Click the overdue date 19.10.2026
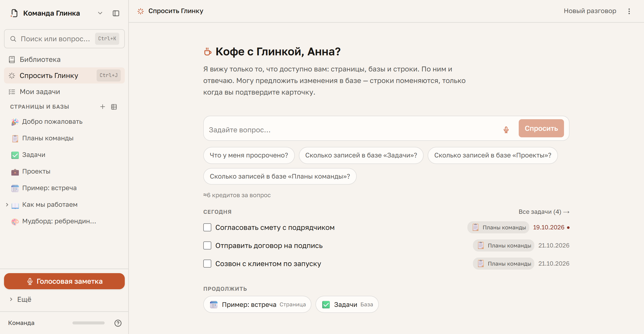Viewport: 644px width, 334px height. tap(549, 227)
